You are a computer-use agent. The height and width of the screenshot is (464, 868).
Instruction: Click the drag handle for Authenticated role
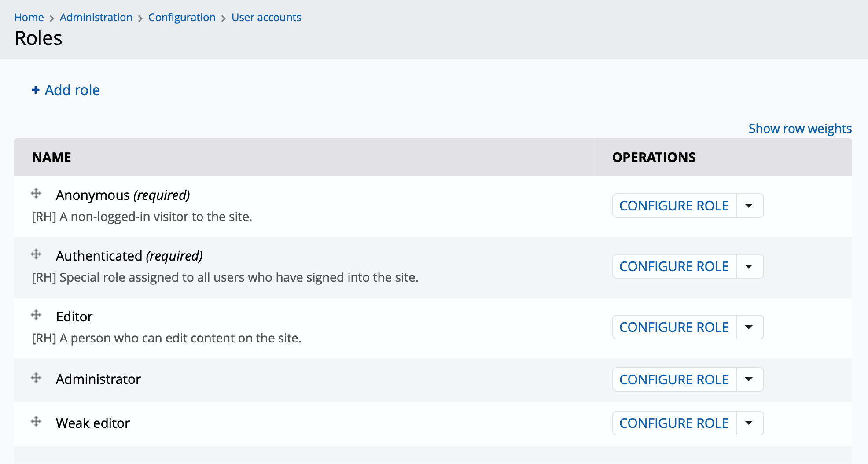point(36,254)
